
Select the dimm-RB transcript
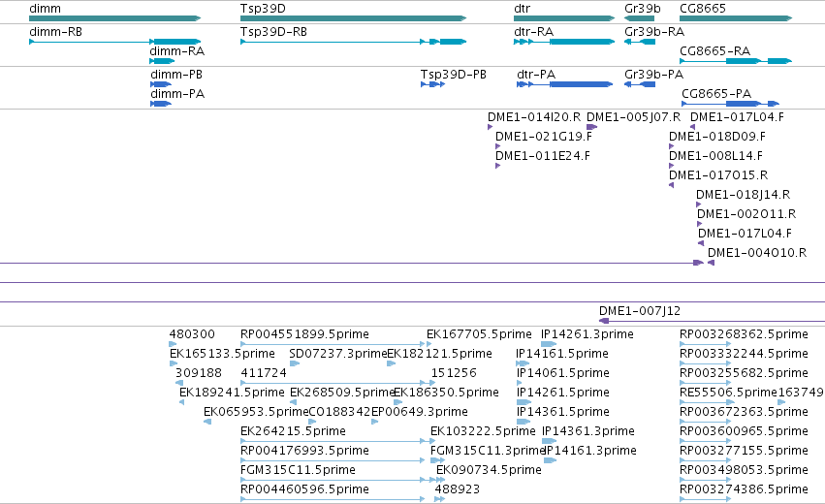tap(114, 42)
